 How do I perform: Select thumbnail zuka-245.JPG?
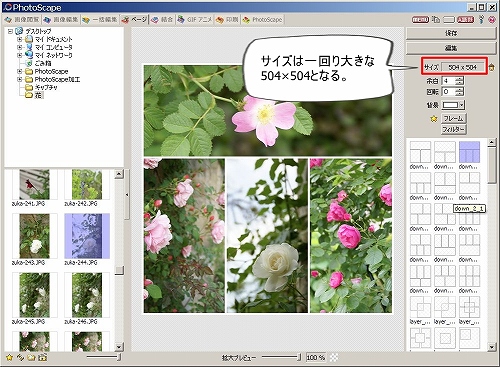pos(34,295)
